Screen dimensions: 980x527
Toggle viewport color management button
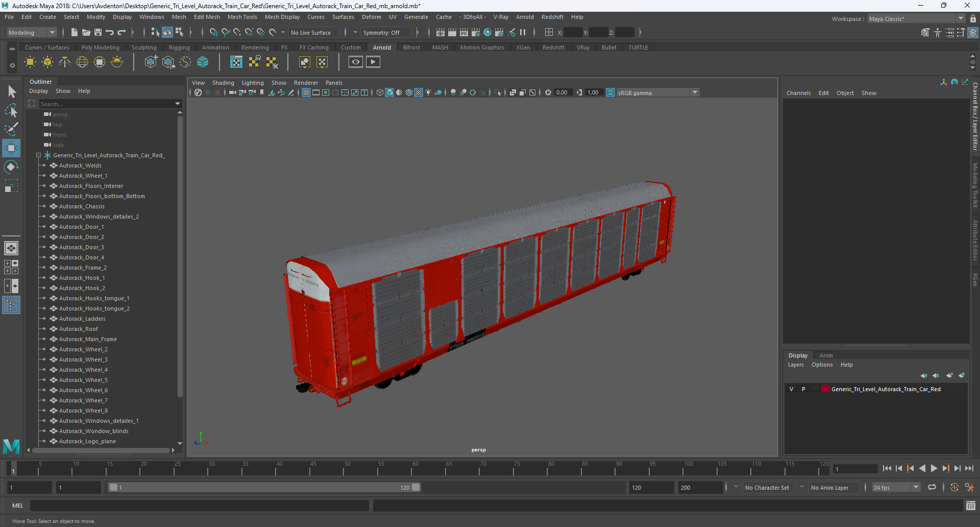[x=610, y=92]
